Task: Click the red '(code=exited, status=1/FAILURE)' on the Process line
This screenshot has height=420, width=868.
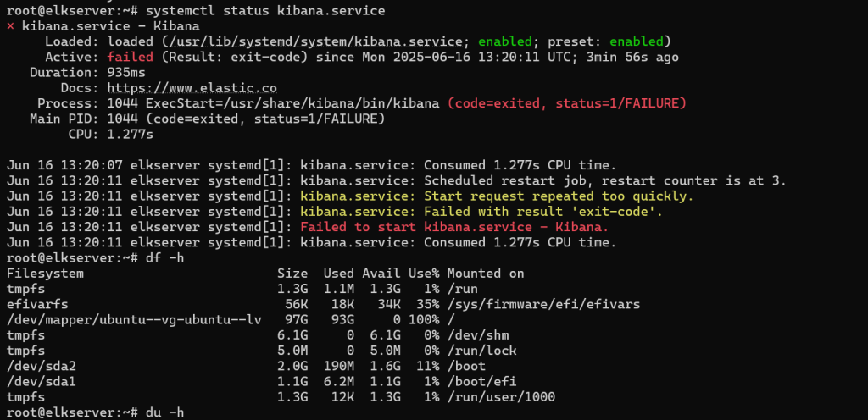Action: pyautogui.click(x=567, y=103)
